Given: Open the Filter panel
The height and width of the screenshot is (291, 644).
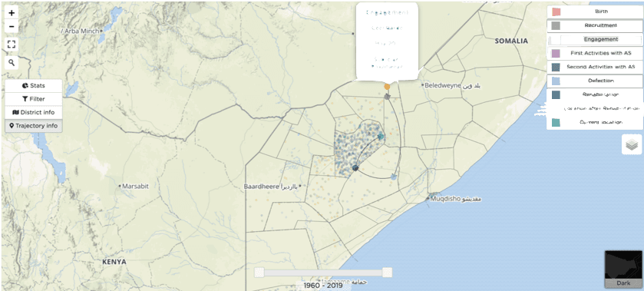Looking at the screenshot, I should coord(34,99).
